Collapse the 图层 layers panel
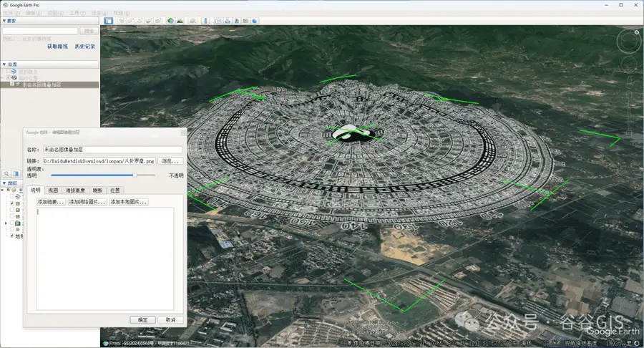This screenshot has width=644, height=348. point(4,183)
